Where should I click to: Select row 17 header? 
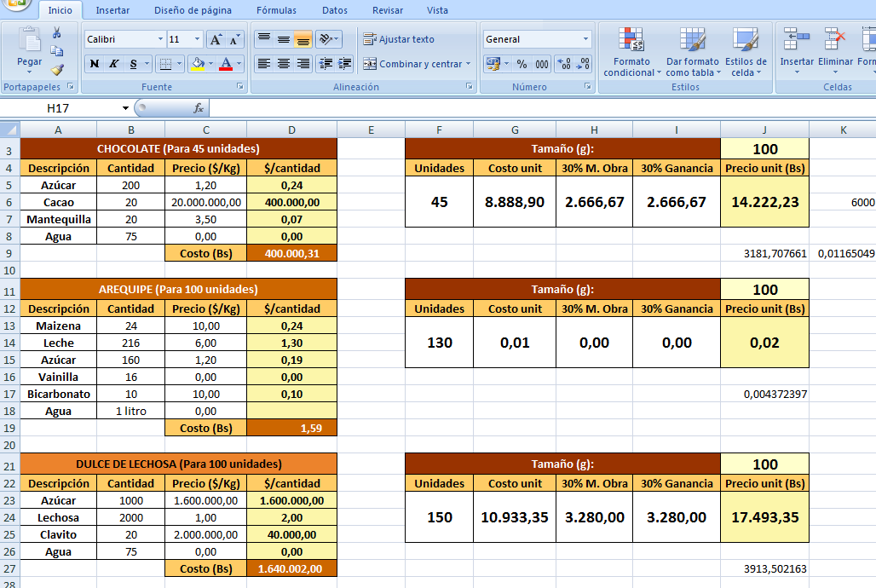coord(9,394)
